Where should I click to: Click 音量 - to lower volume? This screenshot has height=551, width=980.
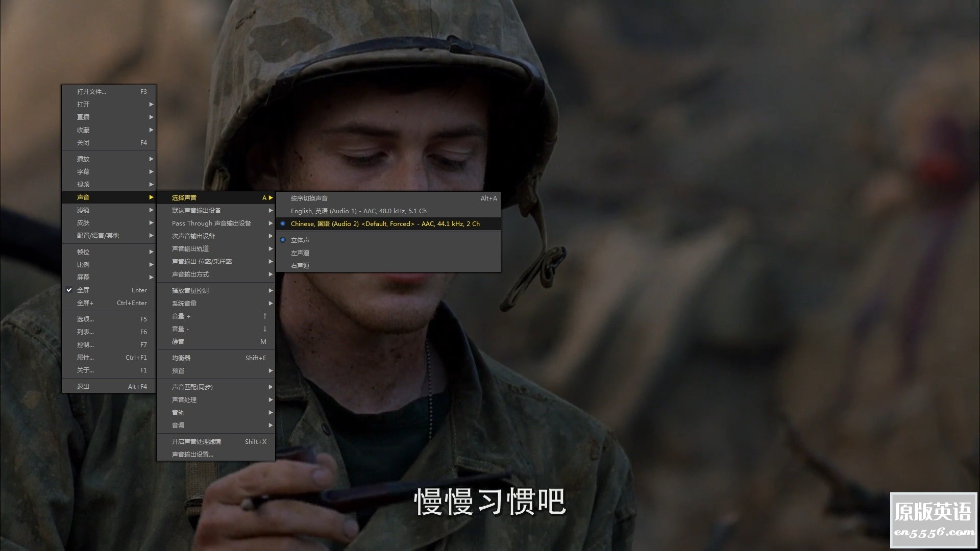[216, 329]
